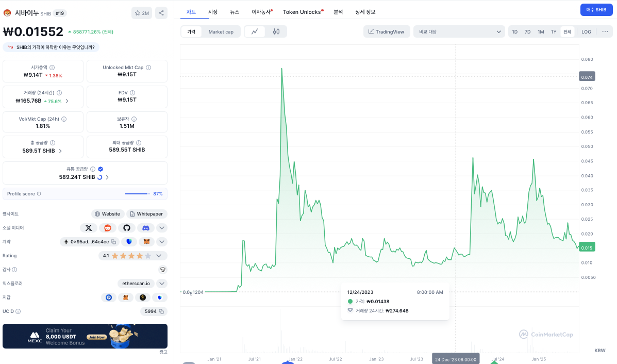
Task: Switch to the 뉴스 tab
Action: point(235,12)
